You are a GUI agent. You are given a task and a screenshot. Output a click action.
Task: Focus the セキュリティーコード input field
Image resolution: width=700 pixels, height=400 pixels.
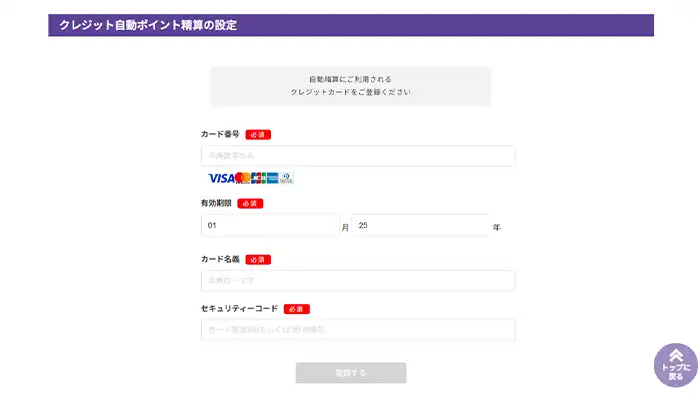(358, 330)
